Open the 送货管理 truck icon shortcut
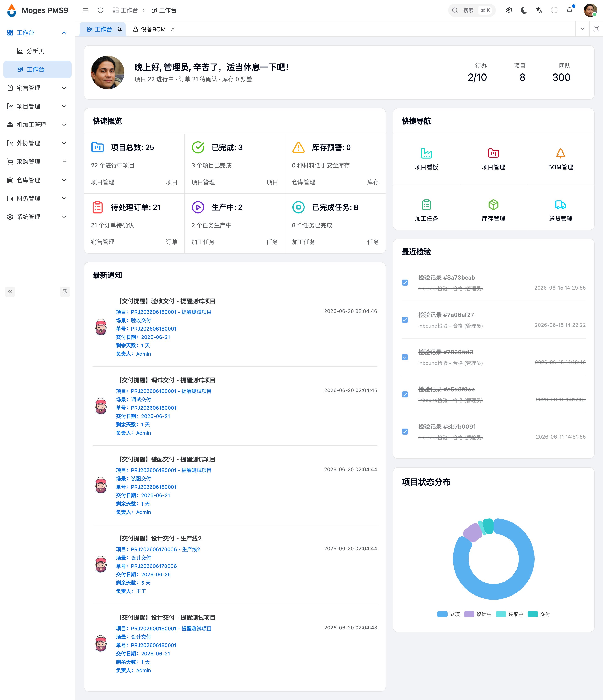The height and width of the screenshot is (700, 603). point(560,205)
